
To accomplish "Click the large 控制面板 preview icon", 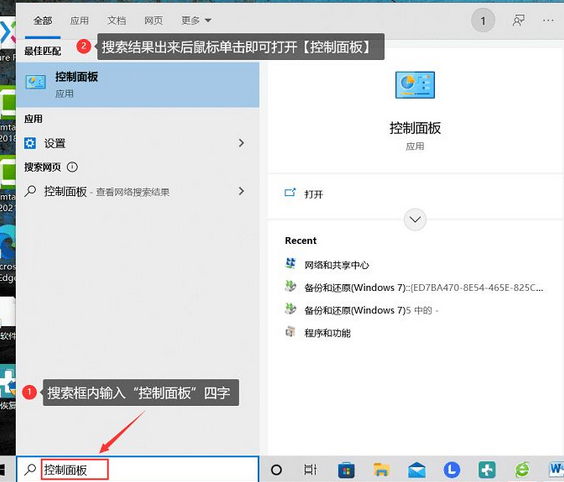I will [x=415, y=85].
